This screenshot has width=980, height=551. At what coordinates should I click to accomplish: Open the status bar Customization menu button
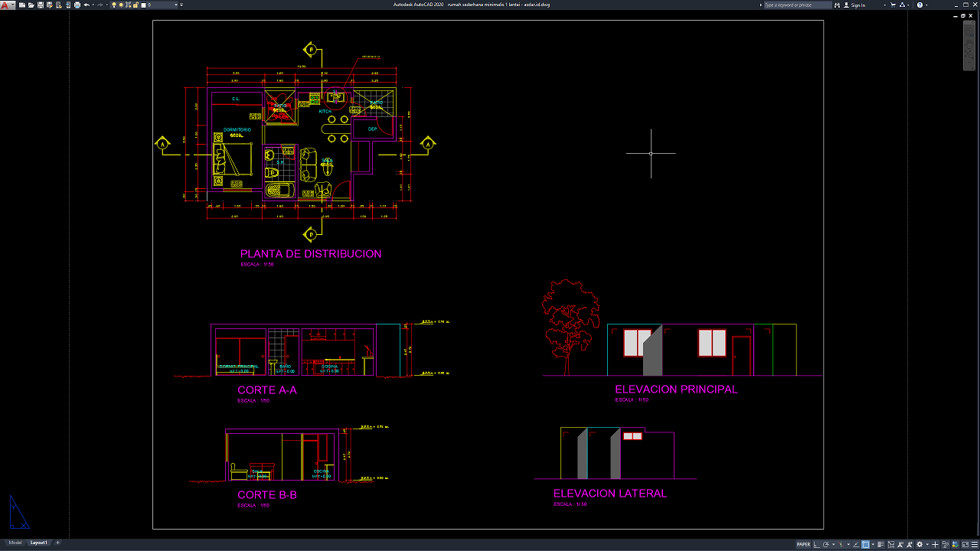pos(975,545)
